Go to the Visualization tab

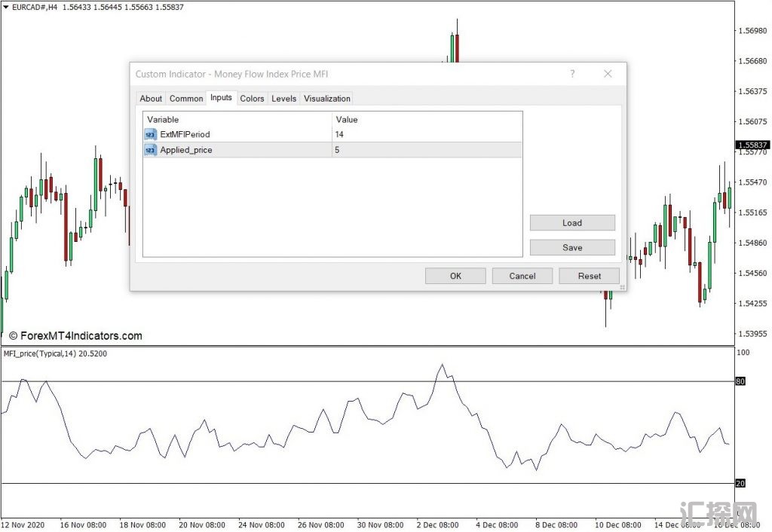tap(327, 99)
